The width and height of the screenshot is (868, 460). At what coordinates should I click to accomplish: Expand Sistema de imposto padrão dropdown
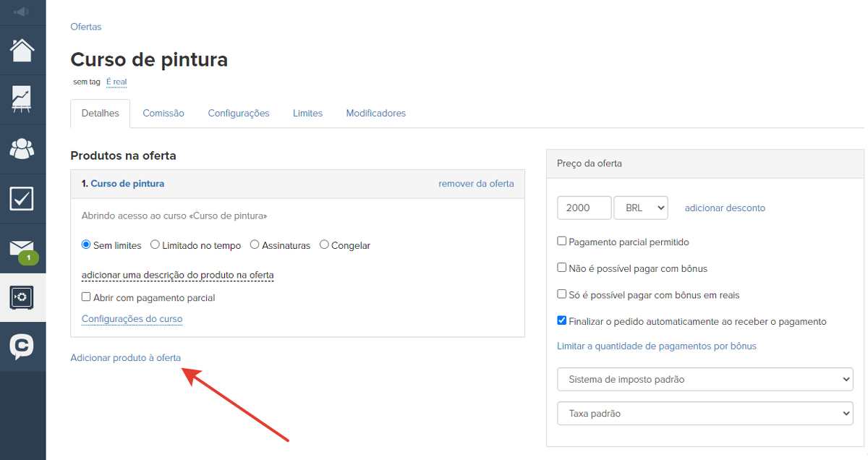click(x=705, y=379)
